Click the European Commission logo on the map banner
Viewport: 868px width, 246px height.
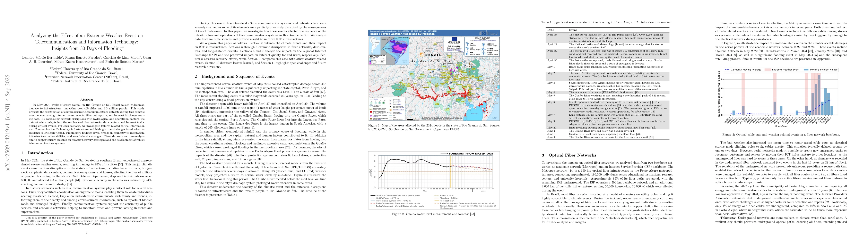[489, 33]
